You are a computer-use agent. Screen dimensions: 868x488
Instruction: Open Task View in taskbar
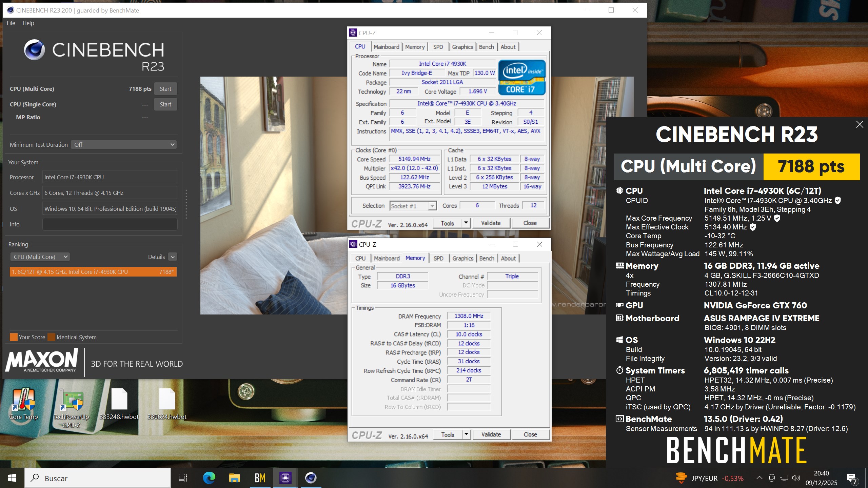point(183,478)
